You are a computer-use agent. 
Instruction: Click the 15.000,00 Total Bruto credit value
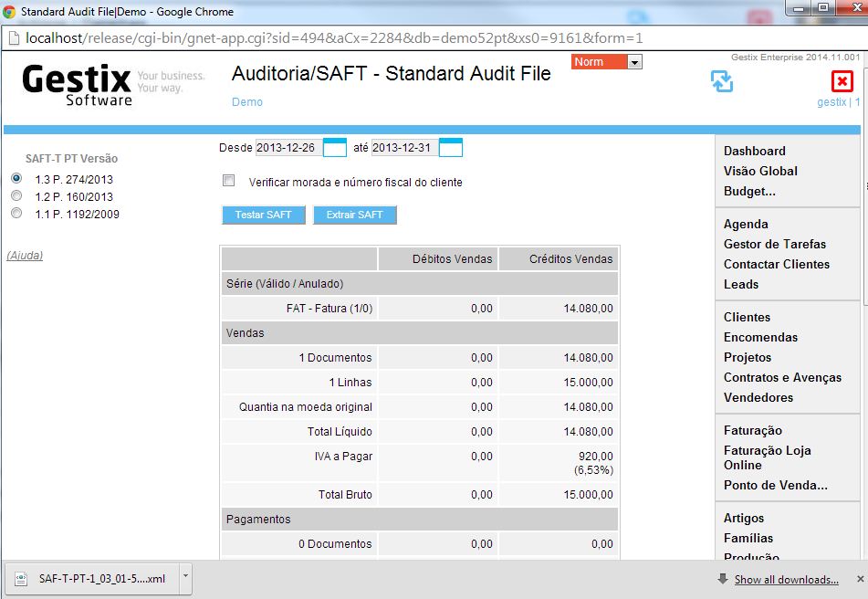click(x=588, y=494)
